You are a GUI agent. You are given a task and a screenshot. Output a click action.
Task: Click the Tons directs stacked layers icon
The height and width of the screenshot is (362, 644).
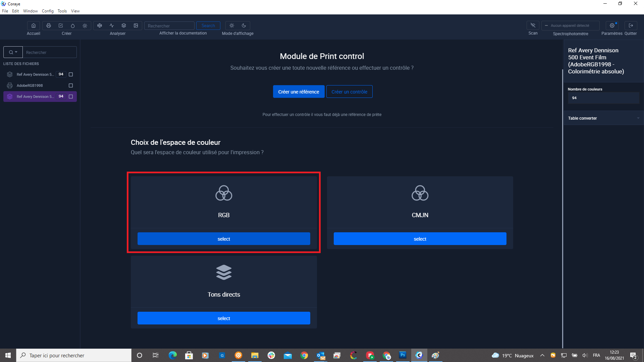pyautogui.click(x=224, y=272)
